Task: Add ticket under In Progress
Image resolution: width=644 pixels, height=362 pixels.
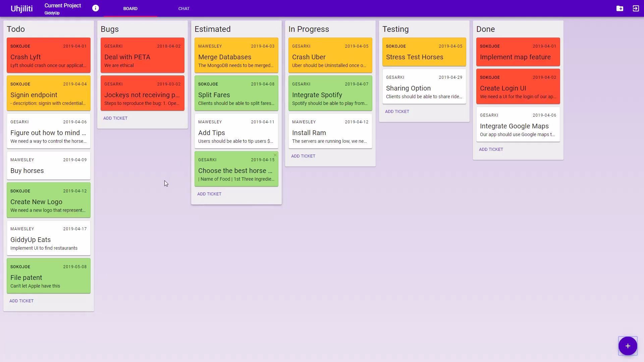Action: tap(303, 156)
